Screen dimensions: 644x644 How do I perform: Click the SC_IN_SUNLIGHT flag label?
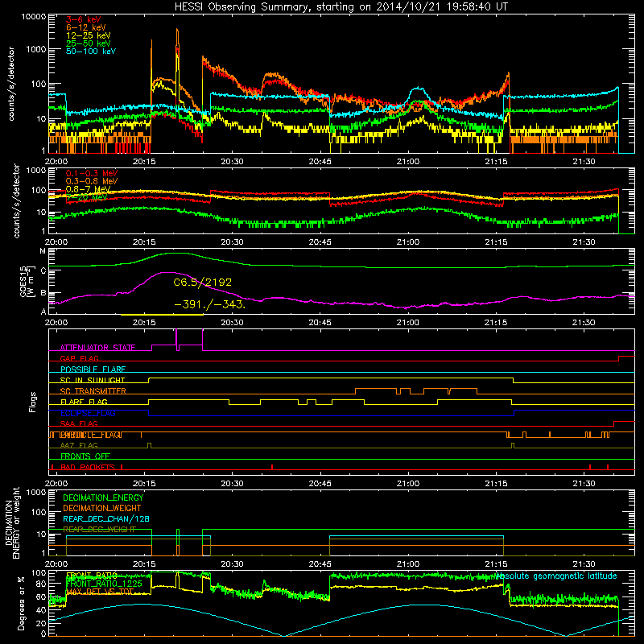pyautogui.click(x=93, y=380)
